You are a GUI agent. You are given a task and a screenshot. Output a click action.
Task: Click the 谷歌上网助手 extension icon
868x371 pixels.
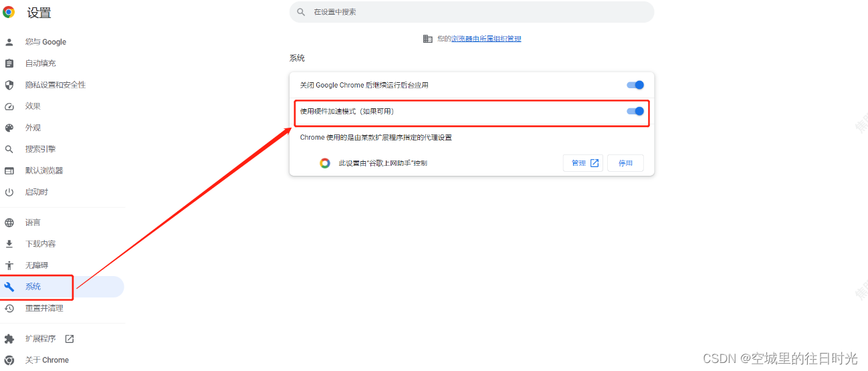click(x=325, y=163)
